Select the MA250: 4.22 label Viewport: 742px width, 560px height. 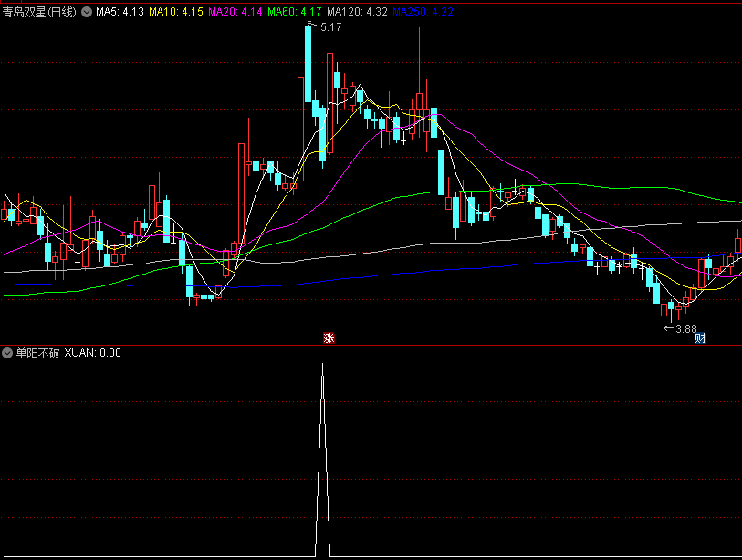[x=423, y=12]
